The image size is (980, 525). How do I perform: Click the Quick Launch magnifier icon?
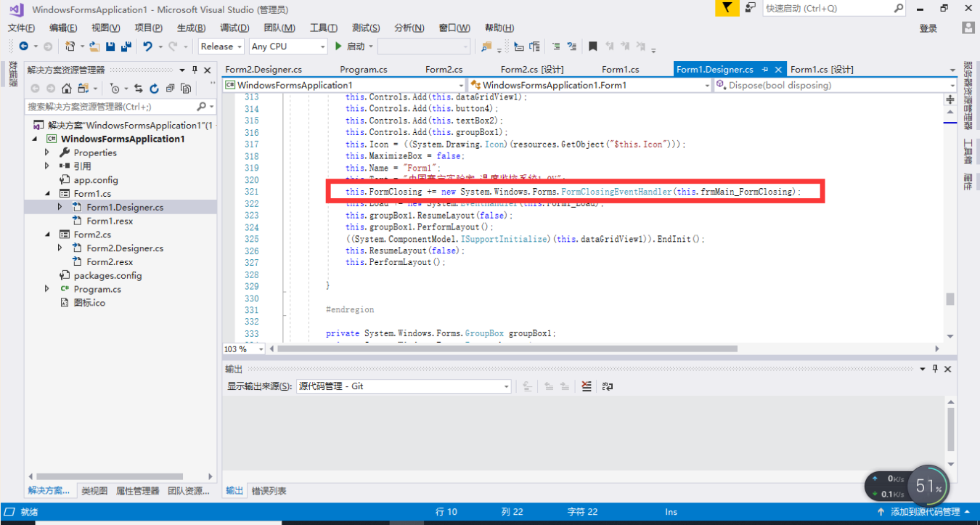pyautogui.click(x=897, y=8)
